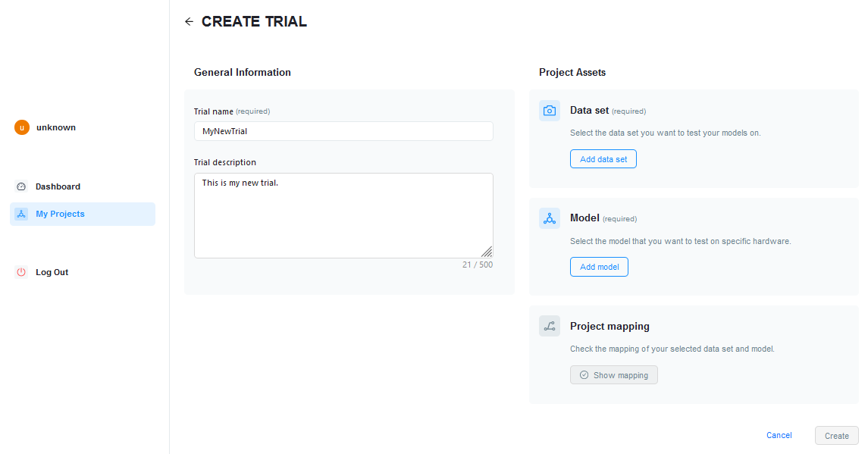Click the Dashboard gauge icon
This screenshot has height=454, width=868.
(x=21, y=186)
